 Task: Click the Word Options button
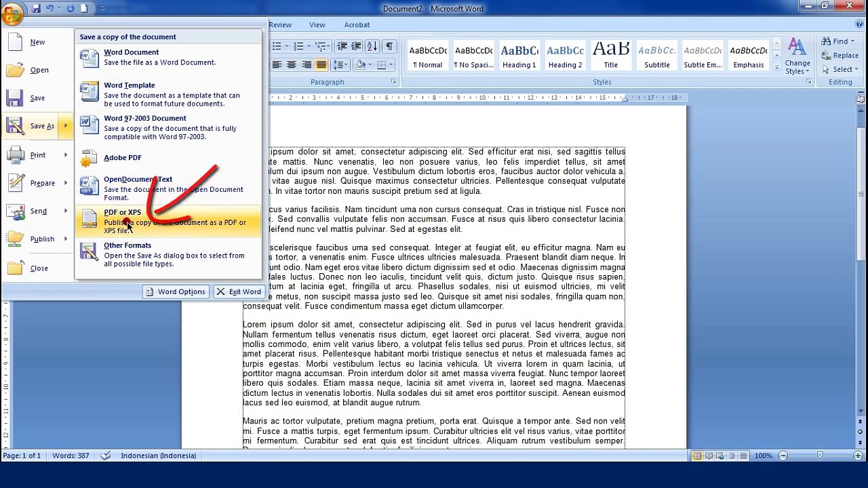pos(175,292)
